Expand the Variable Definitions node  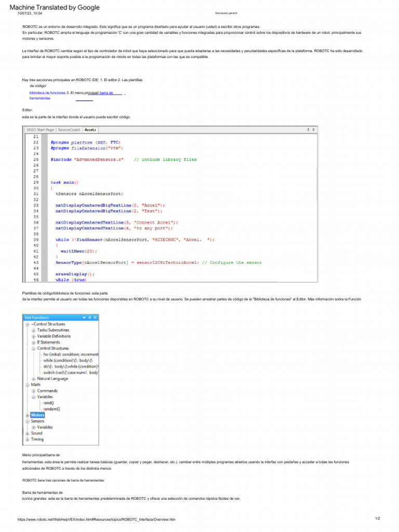tap(34, 337)
